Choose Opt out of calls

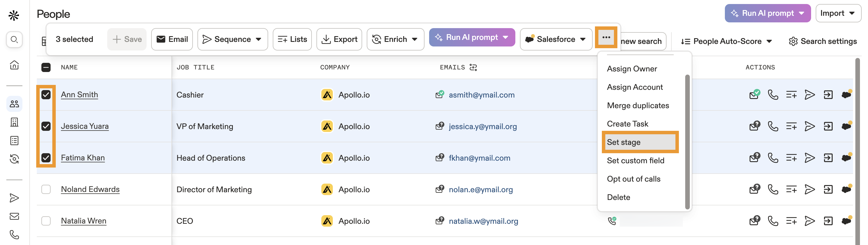tap(633, 179)
